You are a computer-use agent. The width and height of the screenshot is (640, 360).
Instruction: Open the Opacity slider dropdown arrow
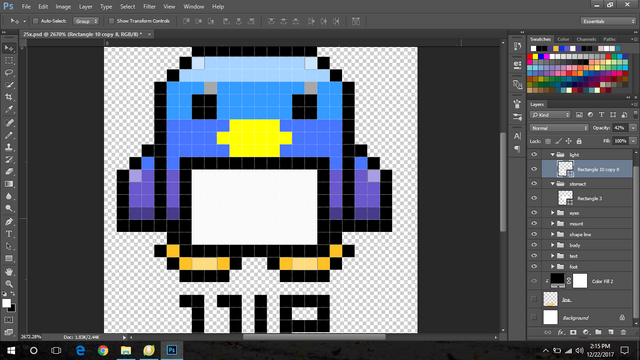click(x=633, y=128)
